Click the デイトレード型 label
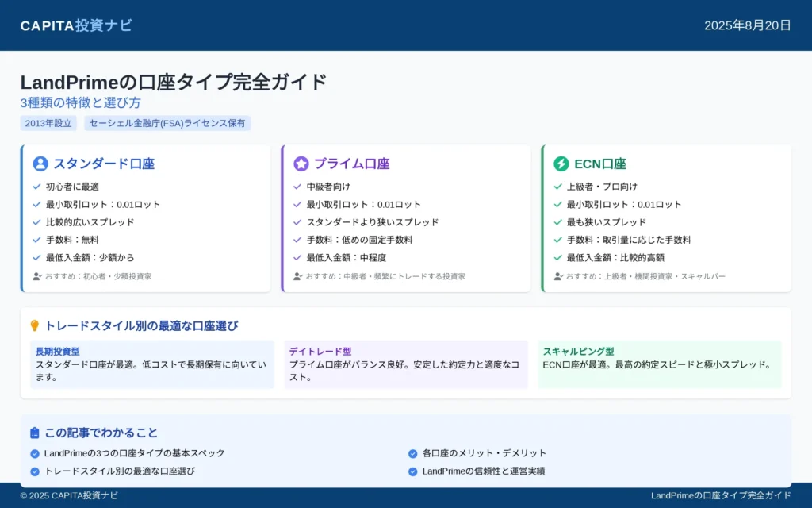The image size is (812, 508). pos(320,352)
